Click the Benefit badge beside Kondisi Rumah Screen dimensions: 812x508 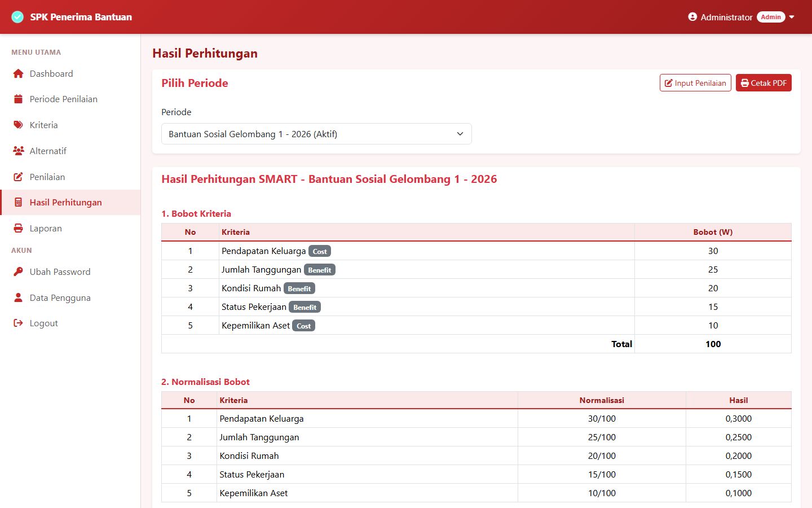299,288
